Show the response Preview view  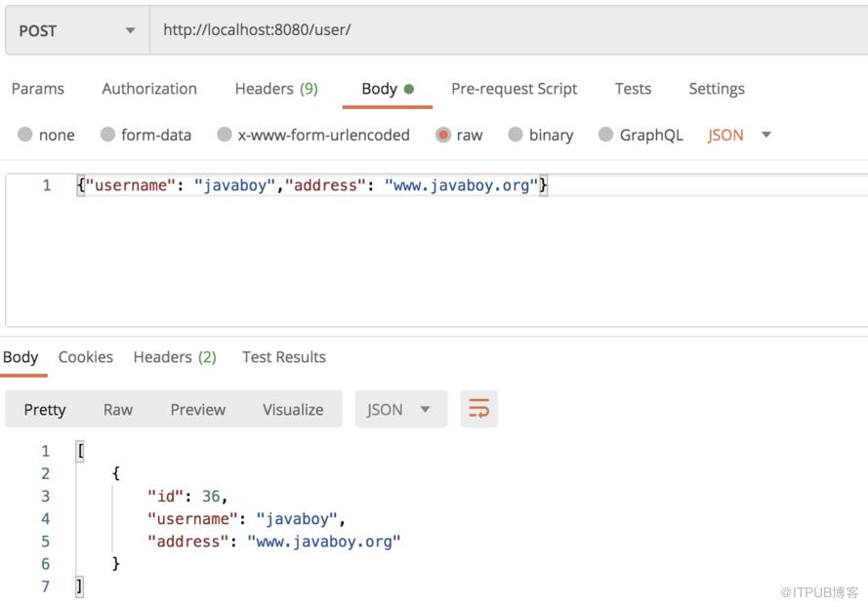pyautogui.click(x=198, y=410)
